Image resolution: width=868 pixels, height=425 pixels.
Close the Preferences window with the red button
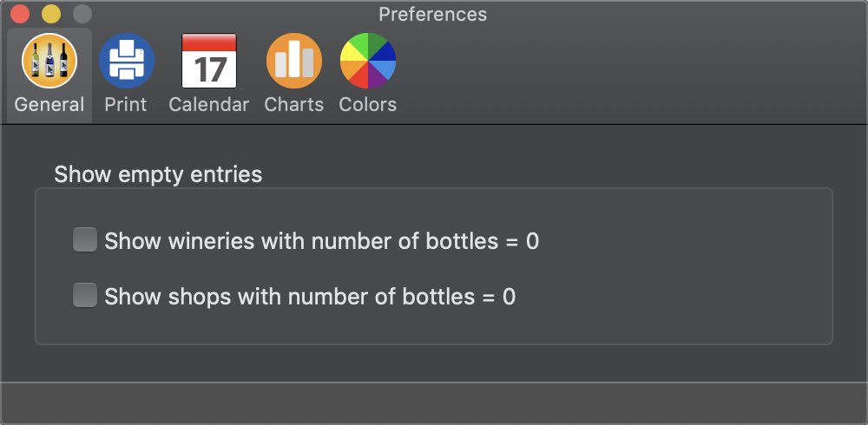pyautogui.click(x=20, y=14)
